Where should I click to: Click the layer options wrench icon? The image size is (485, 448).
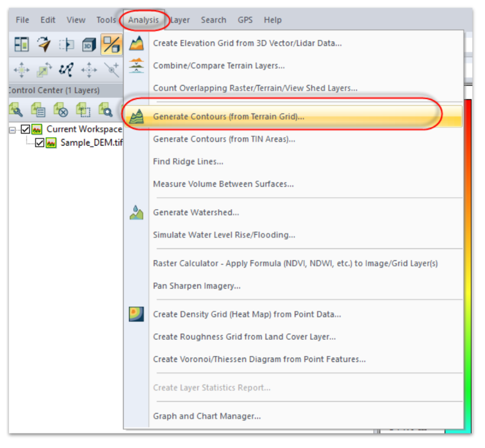pyautogui.click(x=17, y=109)
